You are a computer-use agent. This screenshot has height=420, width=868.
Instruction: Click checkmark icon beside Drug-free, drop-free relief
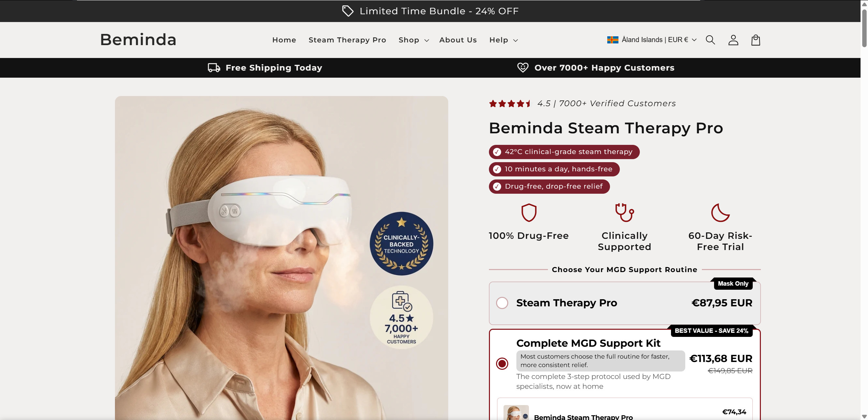(x=497, y=187)
